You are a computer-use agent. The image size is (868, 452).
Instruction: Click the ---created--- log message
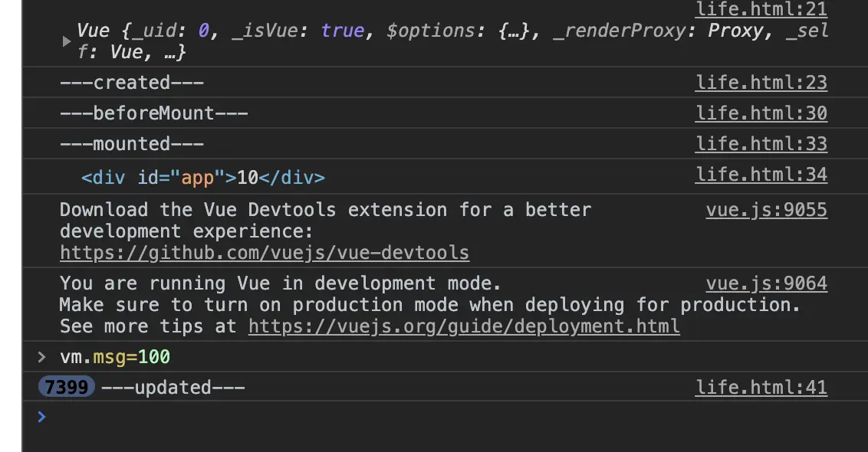click(132, 82)
